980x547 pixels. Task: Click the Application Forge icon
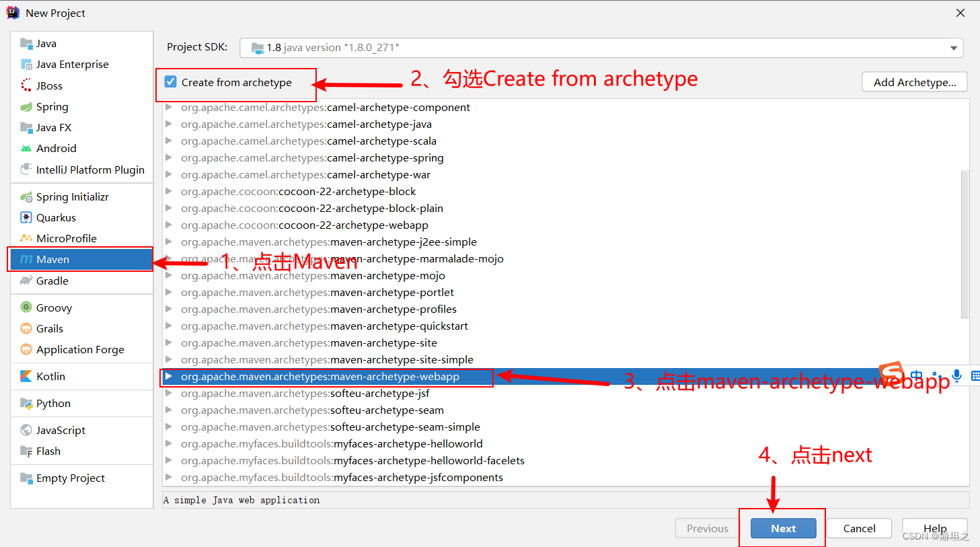(26, 349)
